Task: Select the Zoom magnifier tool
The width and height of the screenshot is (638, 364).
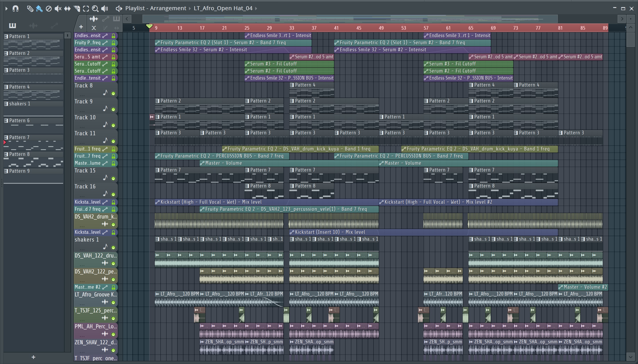Action: [95, 8]
